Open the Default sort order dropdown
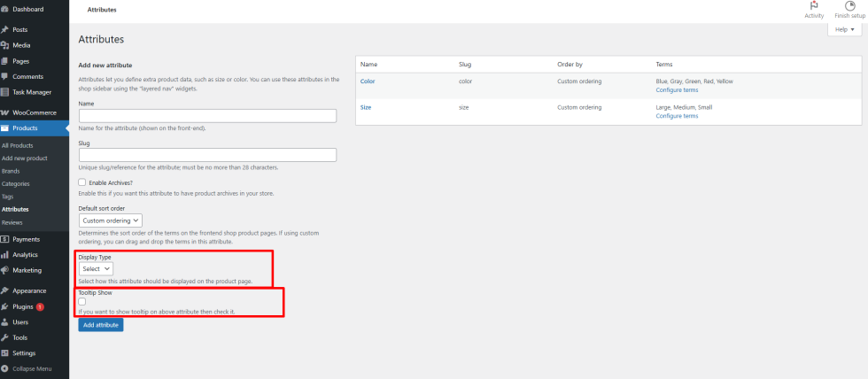This screenshot has width=868, height=379. pyautogui.click(x=110, y=220)
